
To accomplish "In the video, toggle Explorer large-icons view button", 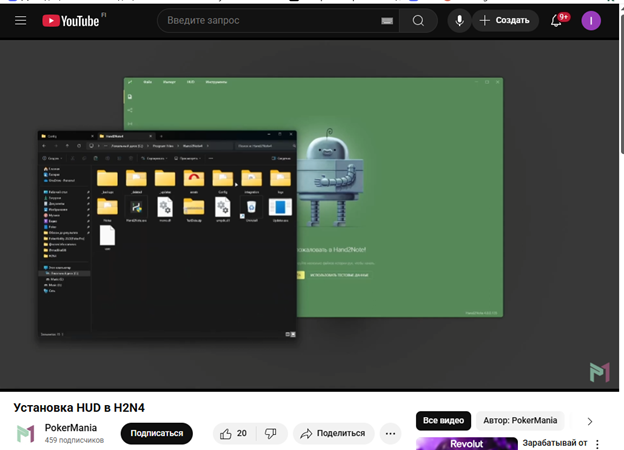I will (293, 334).
